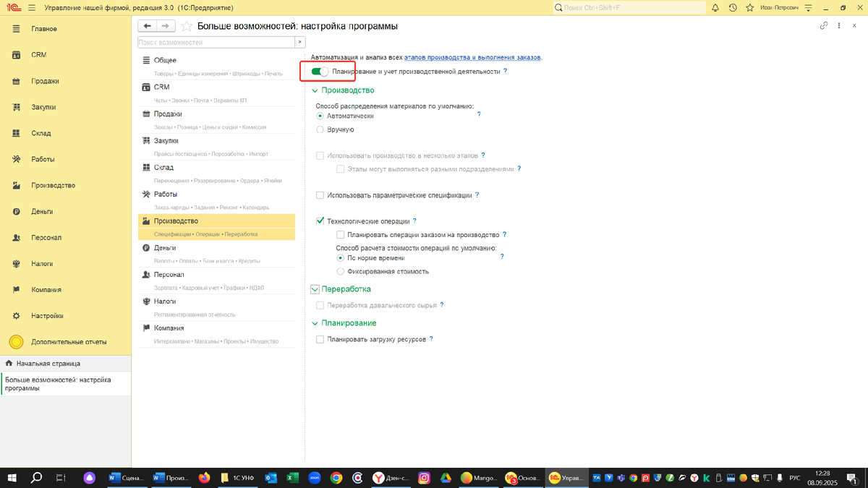Open Склад in the yellow navigation panel

pos(41,133)
